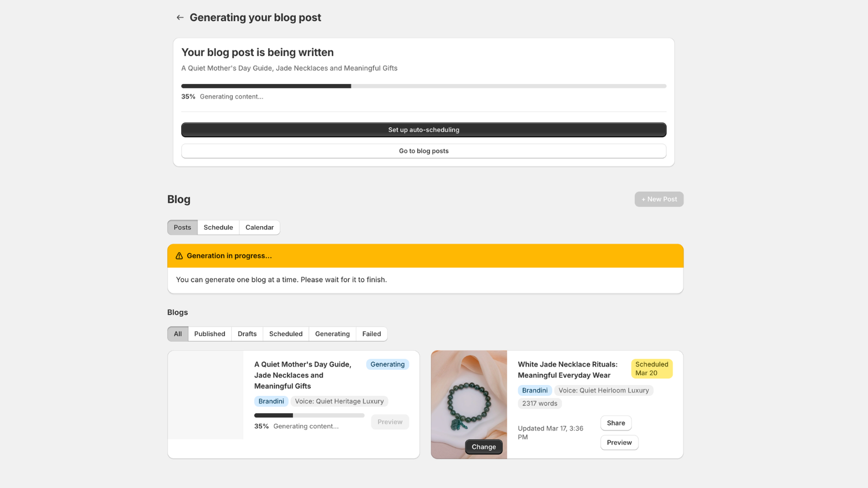Click the warning icon in generation banner
The image size is (868, 488).
tap(179, 256)
